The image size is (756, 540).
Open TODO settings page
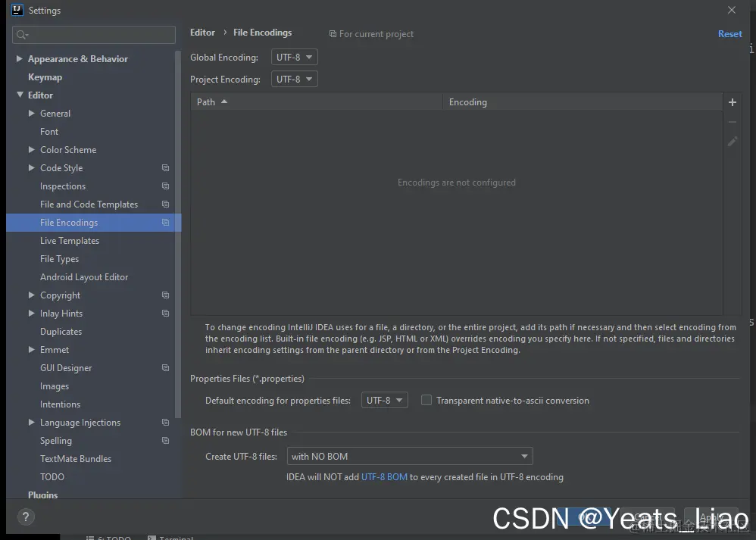52,477
